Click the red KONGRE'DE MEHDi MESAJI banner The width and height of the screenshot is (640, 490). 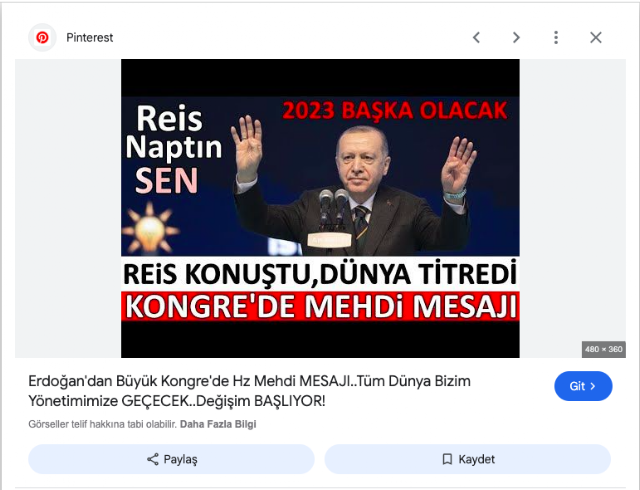(x=320, y=306)
